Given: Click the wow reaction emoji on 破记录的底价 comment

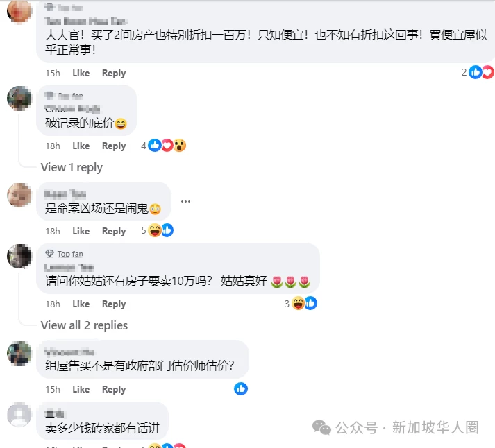Looking at the screenshot, I should [180, 146].
